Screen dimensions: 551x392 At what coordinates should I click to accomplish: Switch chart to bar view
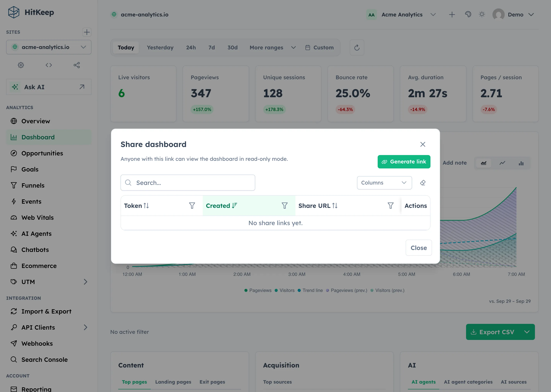[521, 163]
